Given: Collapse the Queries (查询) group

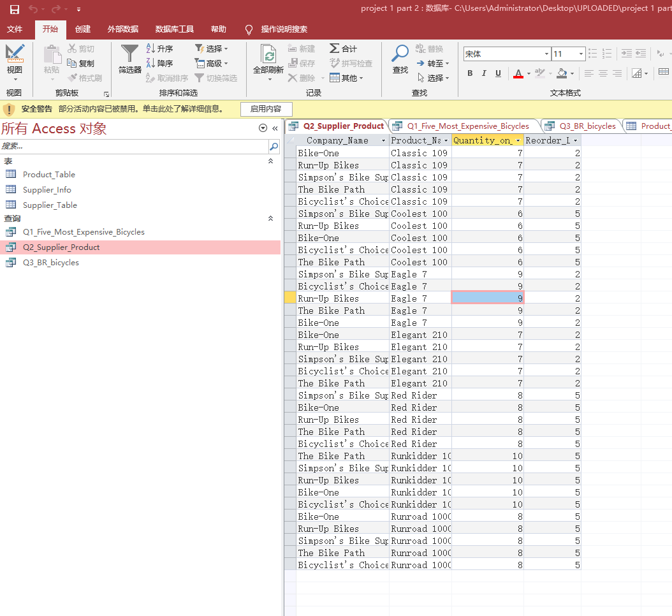Looking at the screenshot, I should click(x=270, y=218).
